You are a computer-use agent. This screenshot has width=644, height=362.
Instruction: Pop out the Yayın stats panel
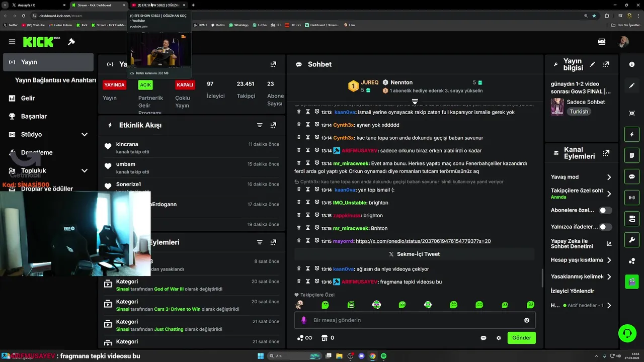click(x=273, y=64)
